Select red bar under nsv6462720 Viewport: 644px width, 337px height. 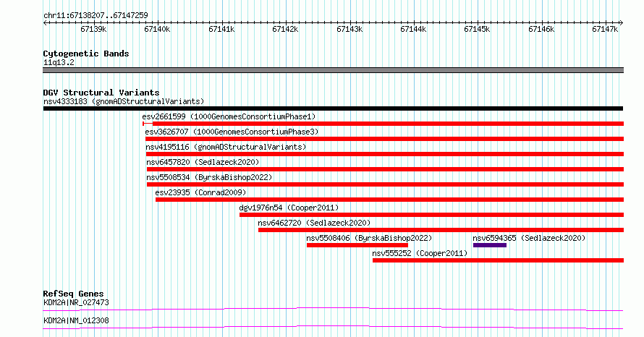[x=441, y=230]
